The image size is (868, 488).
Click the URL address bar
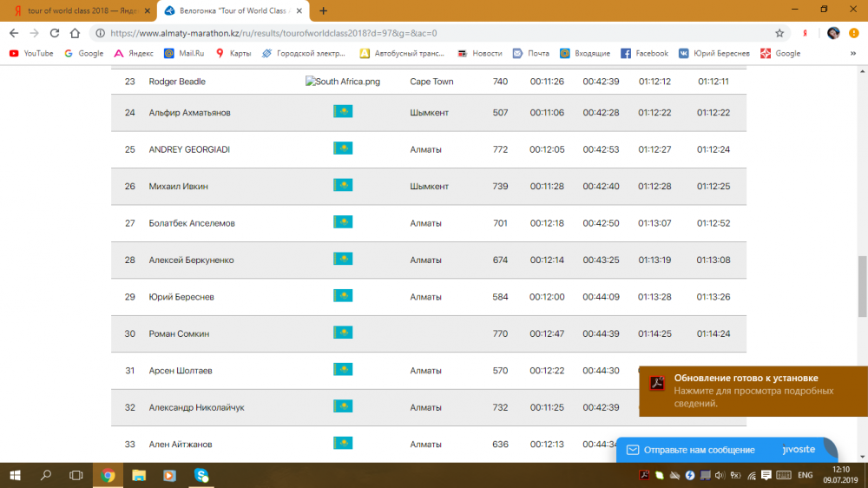coord(434,33)
